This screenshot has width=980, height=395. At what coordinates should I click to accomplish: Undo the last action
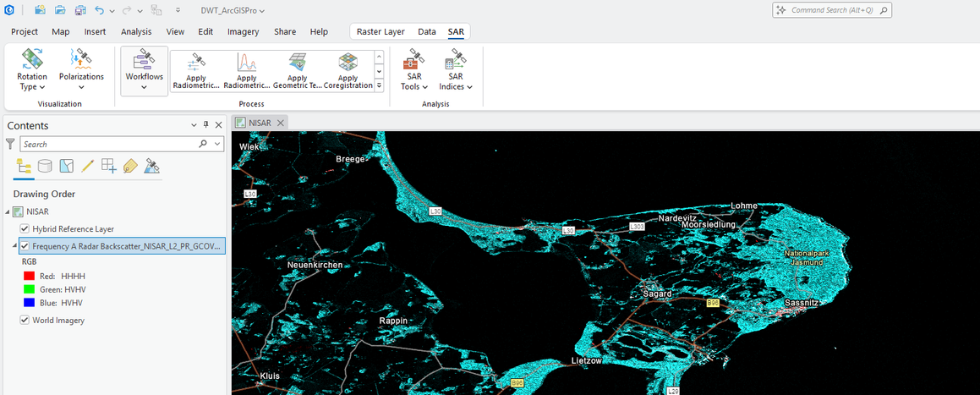click(x=100, y=11)
